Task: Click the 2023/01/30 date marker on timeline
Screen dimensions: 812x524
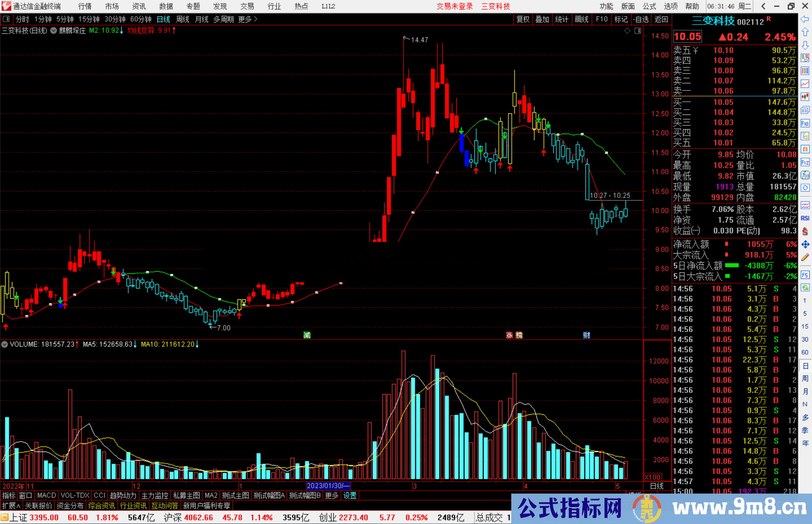Action: tap(328, 486)
